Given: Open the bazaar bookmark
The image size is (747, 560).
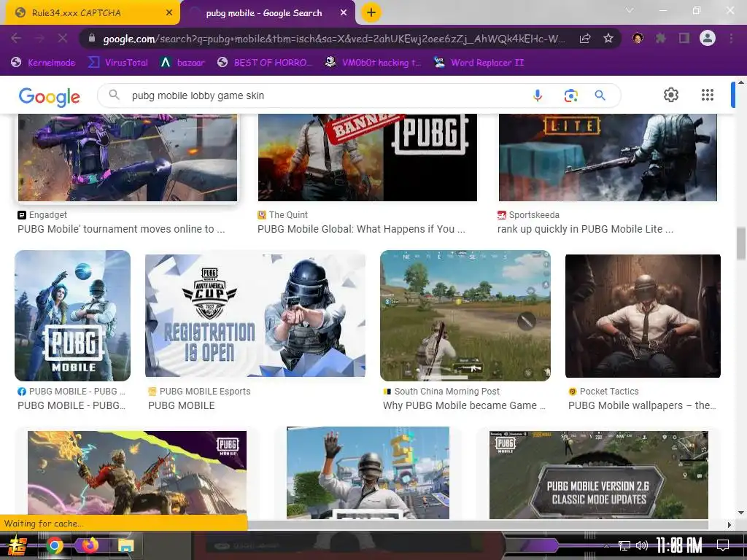Looking at the screenshot, I should point(183,63).
